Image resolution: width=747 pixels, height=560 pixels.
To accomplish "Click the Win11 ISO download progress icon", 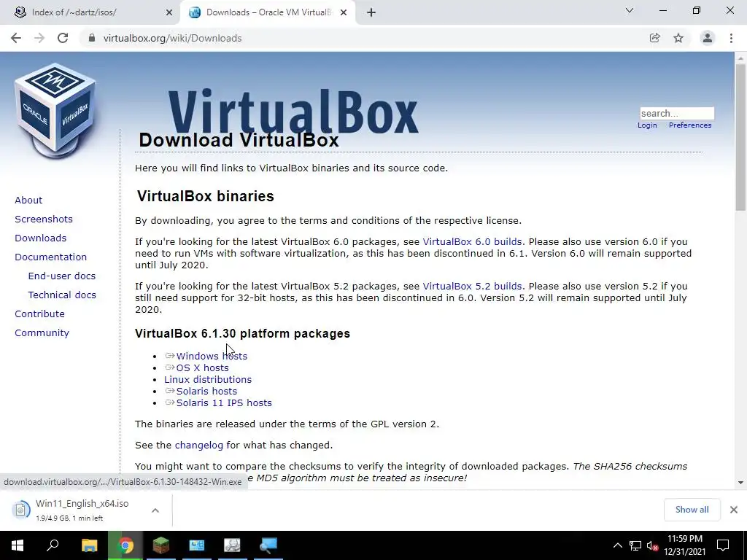I will click(x=20, y=510).
